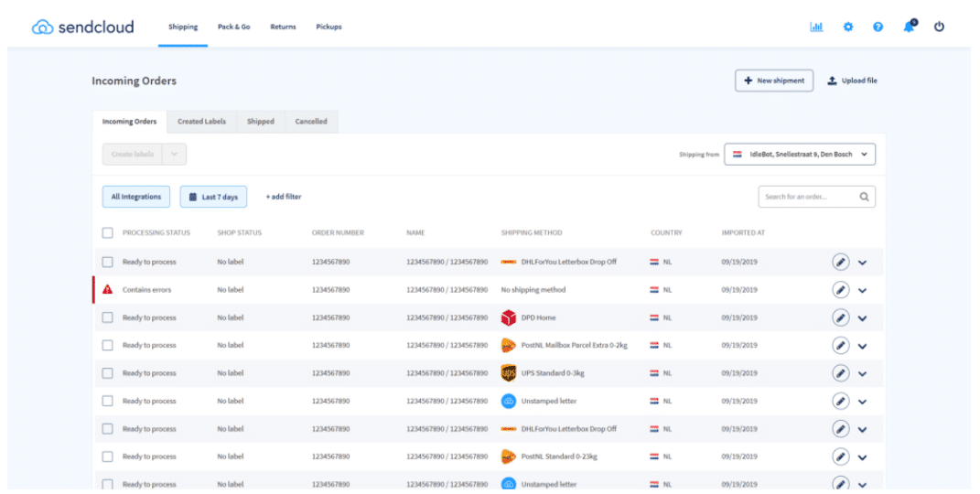The image size is (980, 494).
Task: Click the power logout icon
Action: pos(939,27)
